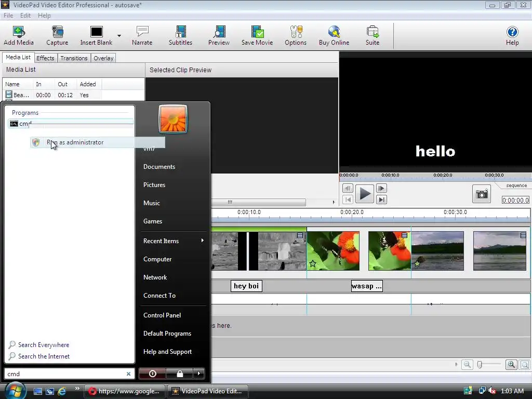Open Games from Start menu

click(153, 221)
